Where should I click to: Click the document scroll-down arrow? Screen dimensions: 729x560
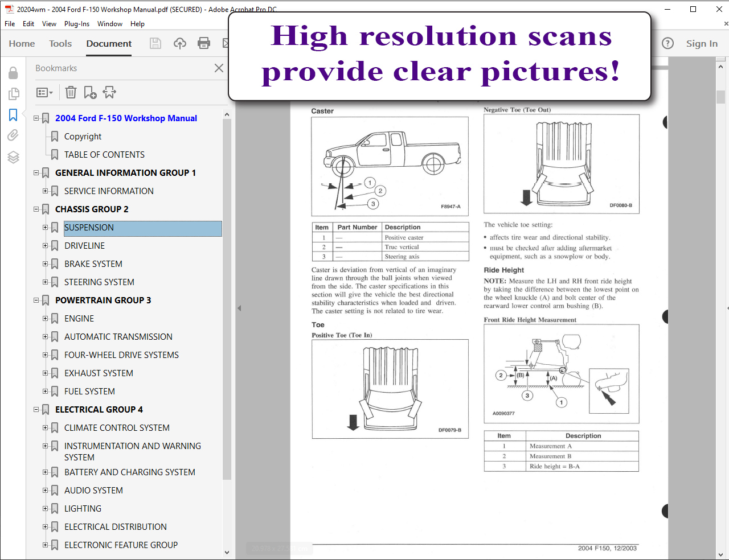coord(720,554)
